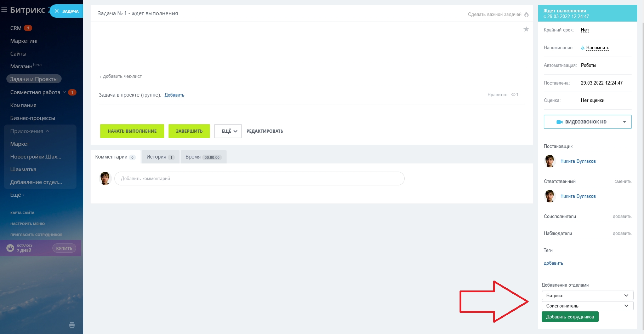The width and height of the screenshot is (644, 334).
Task: Click the Купить button
Action: coord(64,248)
